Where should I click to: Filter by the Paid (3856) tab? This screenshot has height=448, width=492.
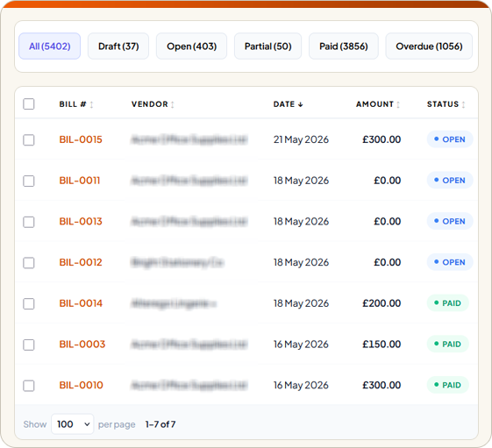(x=344, y=46)
